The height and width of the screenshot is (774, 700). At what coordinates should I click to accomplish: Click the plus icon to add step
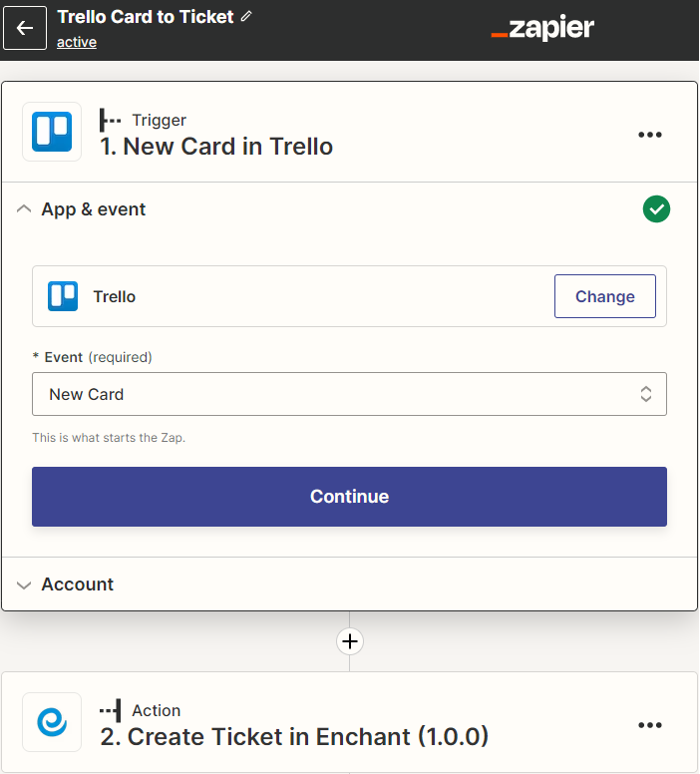point(349,641)
